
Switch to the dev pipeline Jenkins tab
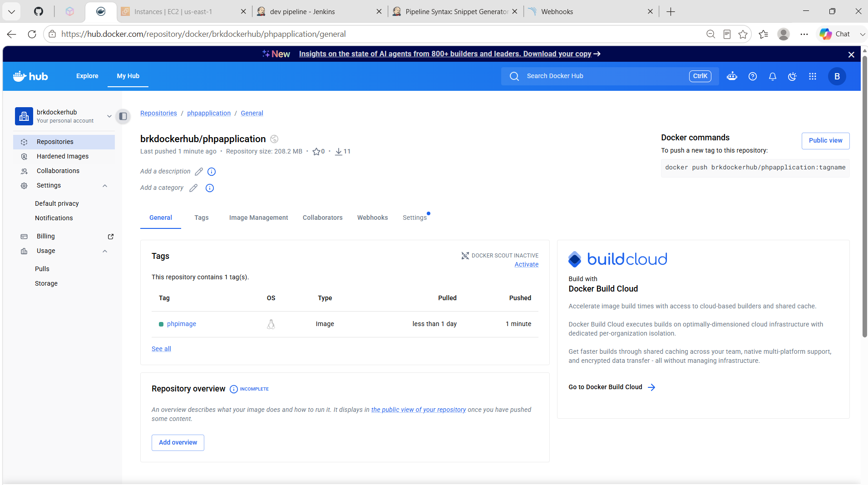click(x=319, y=12)
